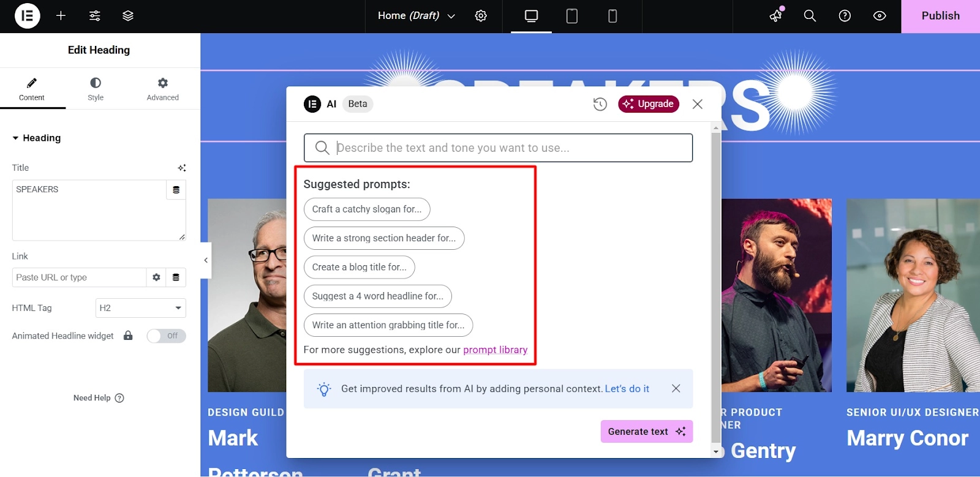Click the Need Help link text
Screen dimensions: 980x477
pos(92,398)
